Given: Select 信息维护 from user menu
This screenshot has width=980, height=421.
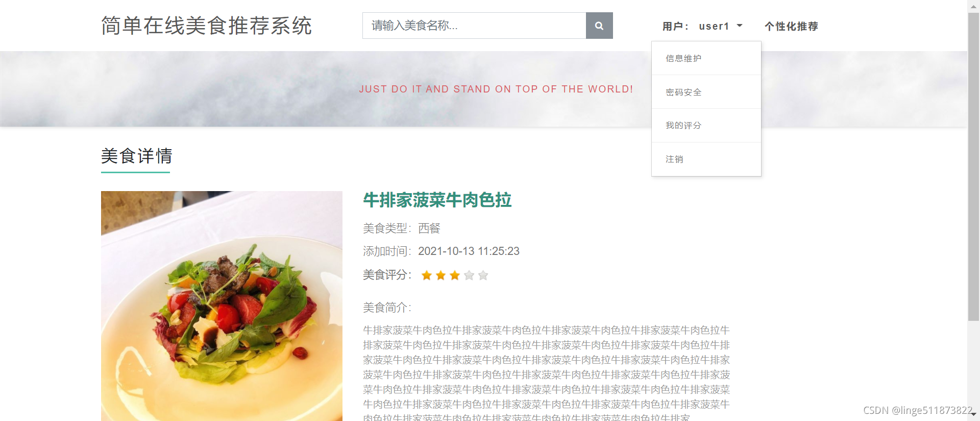Looking at the screenshot, I should [706, 58].
